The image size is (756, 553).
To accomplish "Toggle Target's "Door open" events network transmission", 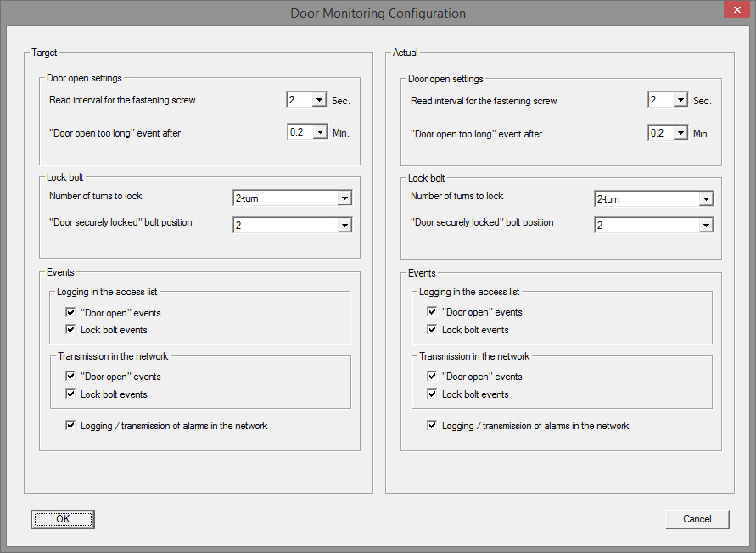I will point(70,376).
